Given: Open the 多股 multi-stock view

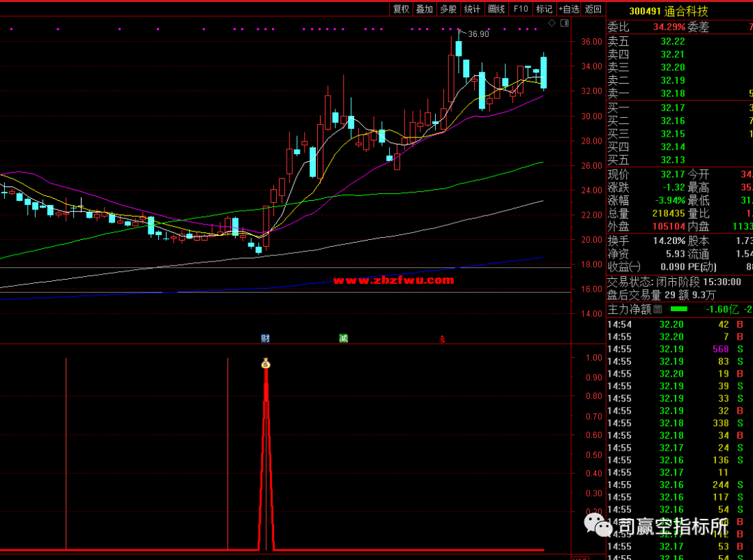Looking at the screenshot, I should [448, 9].
